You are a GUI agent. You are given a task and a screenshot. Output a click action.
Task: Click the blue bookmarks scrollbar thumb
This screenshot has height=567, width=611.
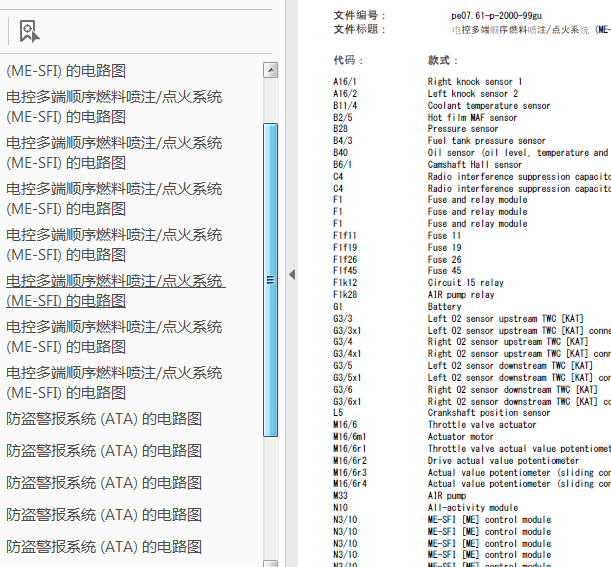coord(270,280)
